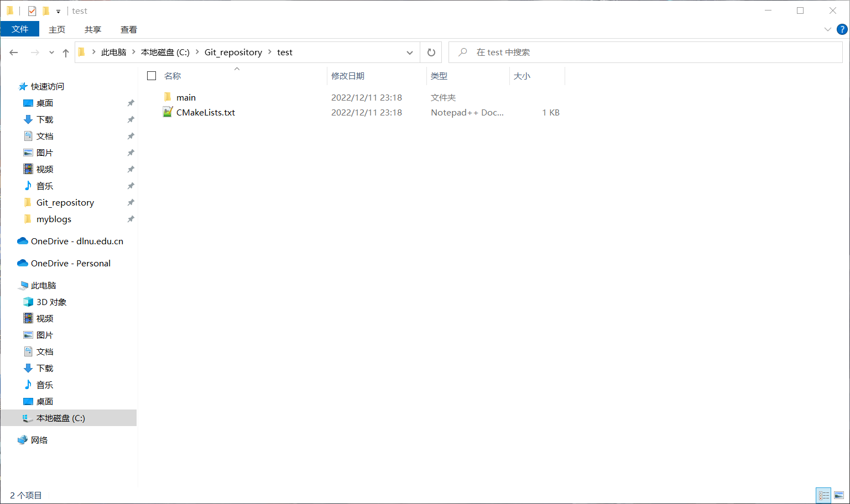This screenshot has width=850, height=504.
Task: Switch to large icons view
Action: 839,495
